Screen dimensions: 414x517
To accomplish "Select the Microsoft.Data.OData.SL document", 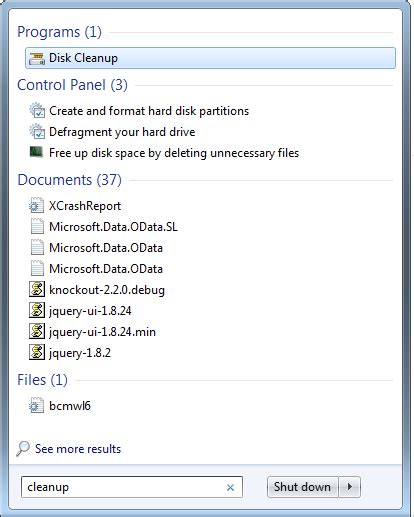I will tap(113, 227).
